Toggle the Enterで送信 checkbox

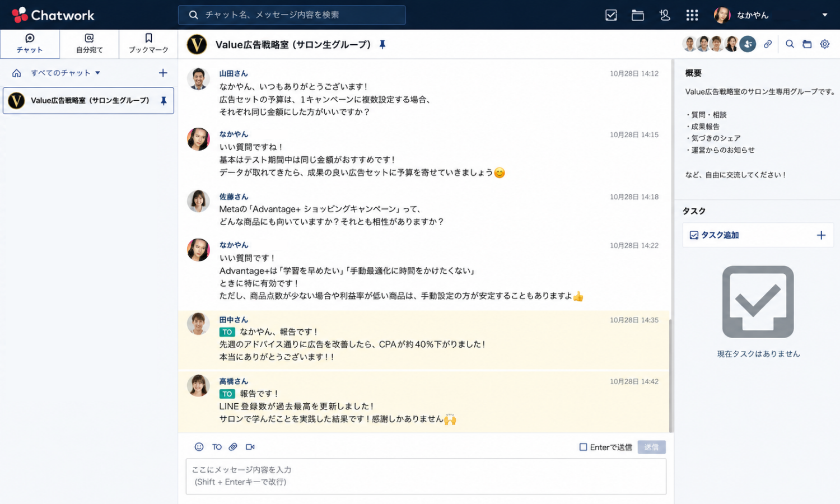pos(583,447)
